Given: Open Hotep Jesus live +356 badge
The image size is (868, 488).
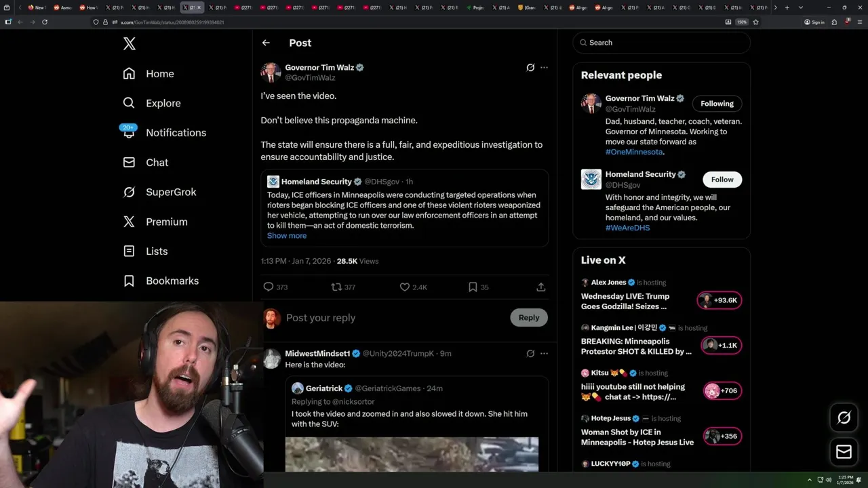Looking at the screenshot, I should [x=722, y=436].
